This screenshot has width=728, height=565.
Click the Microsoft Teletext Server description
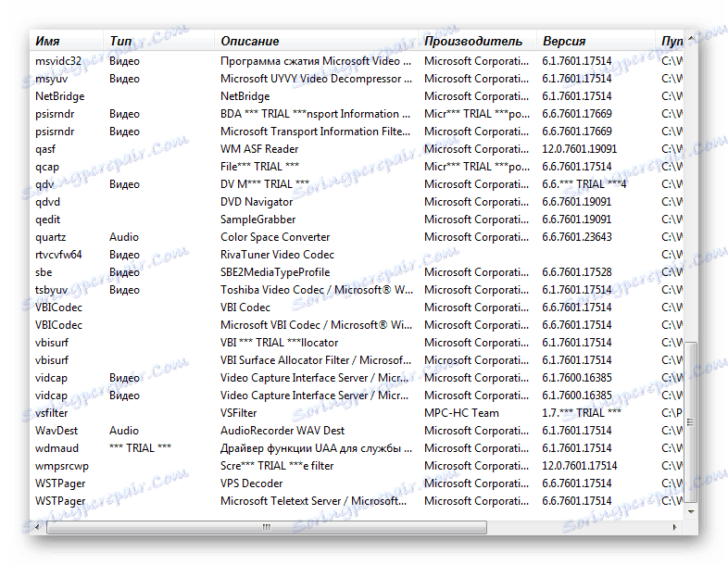point(313,501)
